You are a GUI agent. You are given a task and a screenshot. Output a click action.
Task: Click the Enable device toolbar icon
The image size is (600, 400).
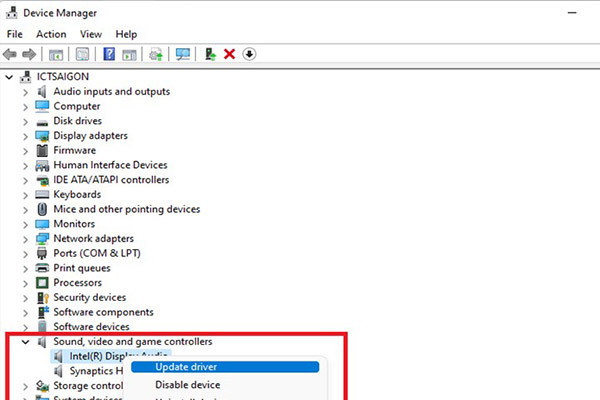[210, 54]
